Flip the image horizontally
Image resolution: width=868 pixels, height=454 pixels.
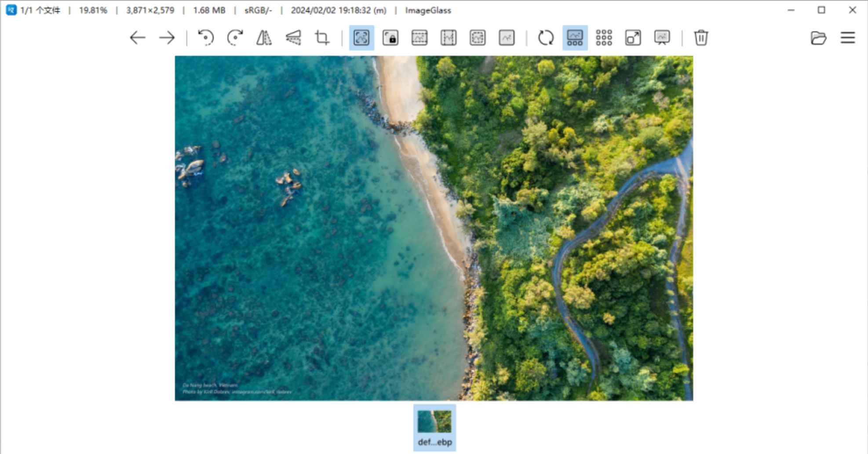[x=265, y=38]
